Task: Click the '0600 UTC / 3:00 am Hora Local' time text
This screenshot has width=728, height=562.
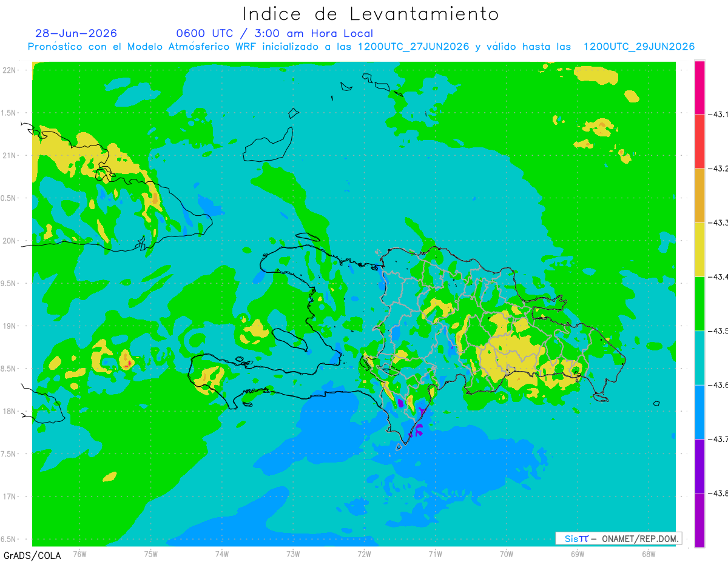Action: coord(275,34)
